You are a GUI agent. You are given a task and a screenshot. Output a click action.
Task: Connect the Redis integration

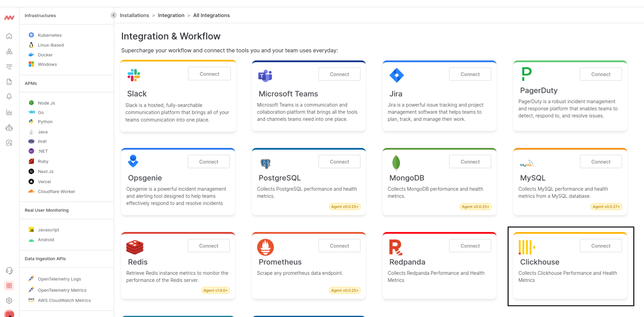[209, 246]
